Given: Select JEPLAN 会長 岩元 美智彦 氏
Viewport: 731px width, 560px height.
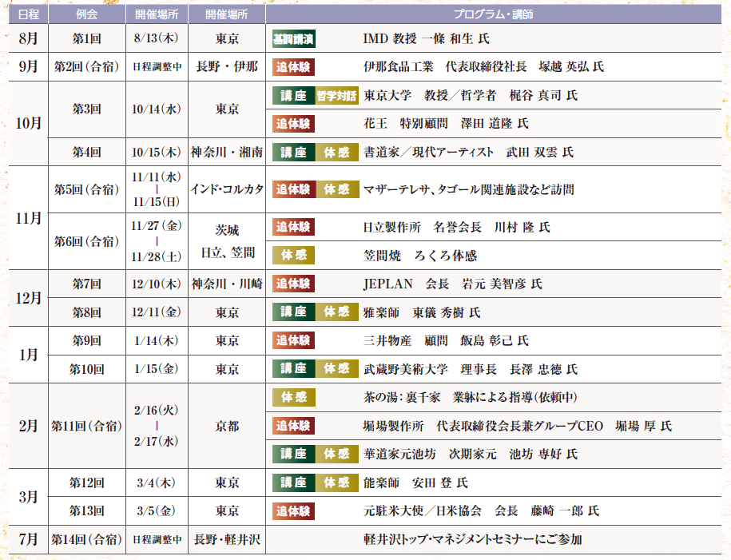Looking at the screenshot, I should (452, 284).
